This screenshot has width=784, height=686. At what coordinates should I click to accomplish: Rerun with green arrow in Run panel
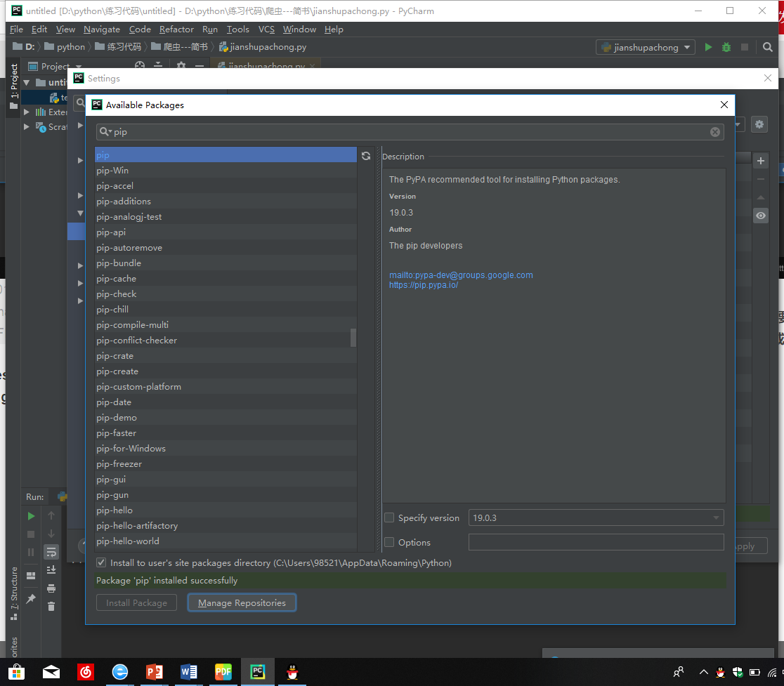(x=31, y=515)
